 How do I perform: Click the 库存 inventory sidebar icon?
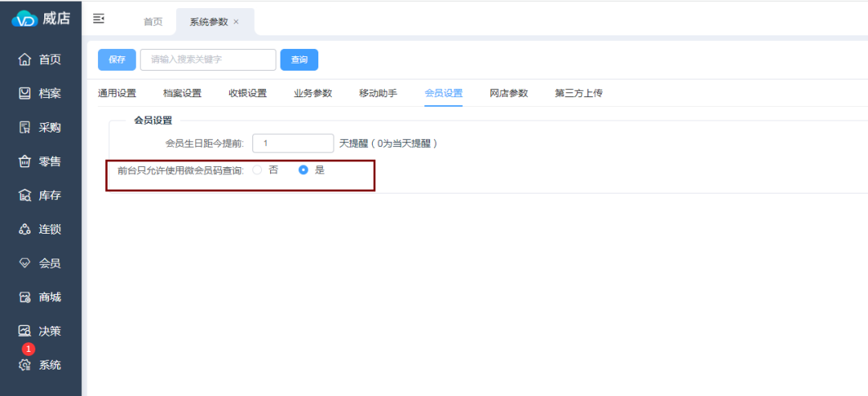click(x=24, y=195)
